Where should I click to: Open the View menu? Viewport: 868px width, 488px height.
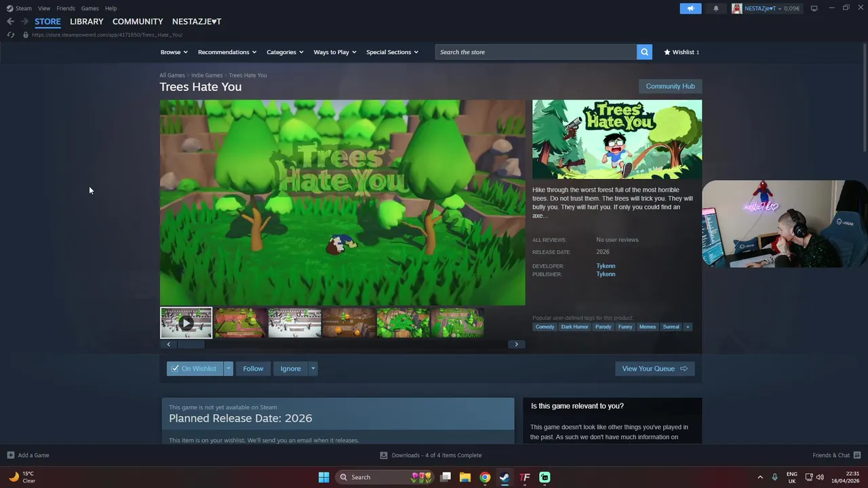coord(44,8)
